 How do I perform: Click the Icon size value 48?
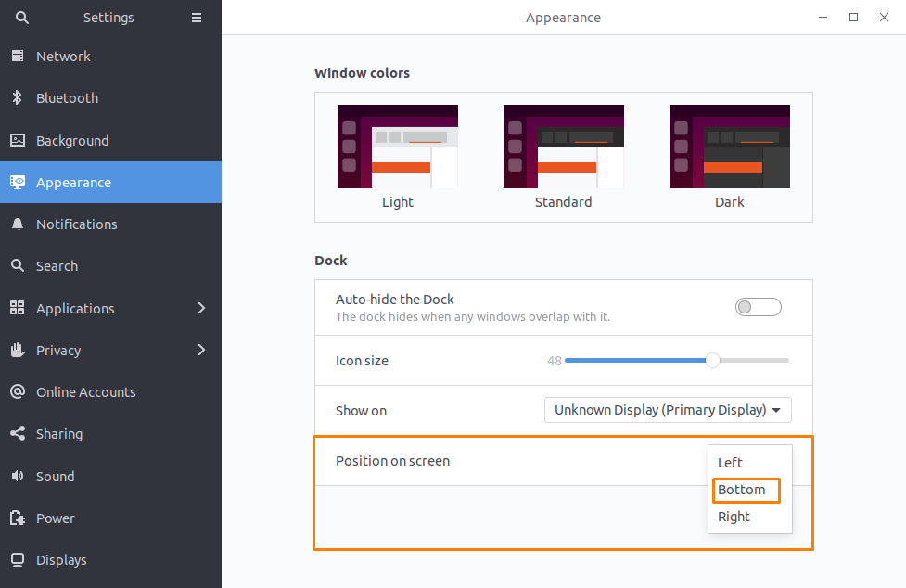(555, 361)
